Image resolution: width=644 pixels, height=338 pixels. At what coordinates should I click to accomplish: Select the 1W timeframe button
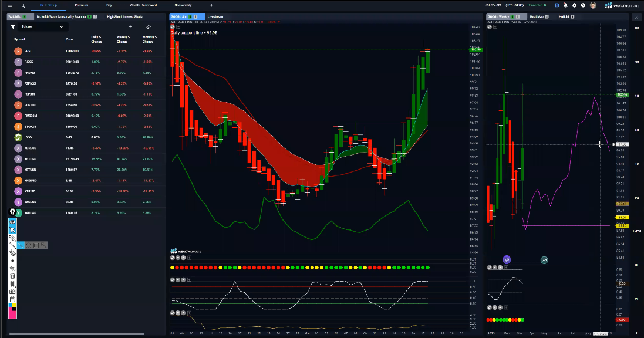point(637,198)
